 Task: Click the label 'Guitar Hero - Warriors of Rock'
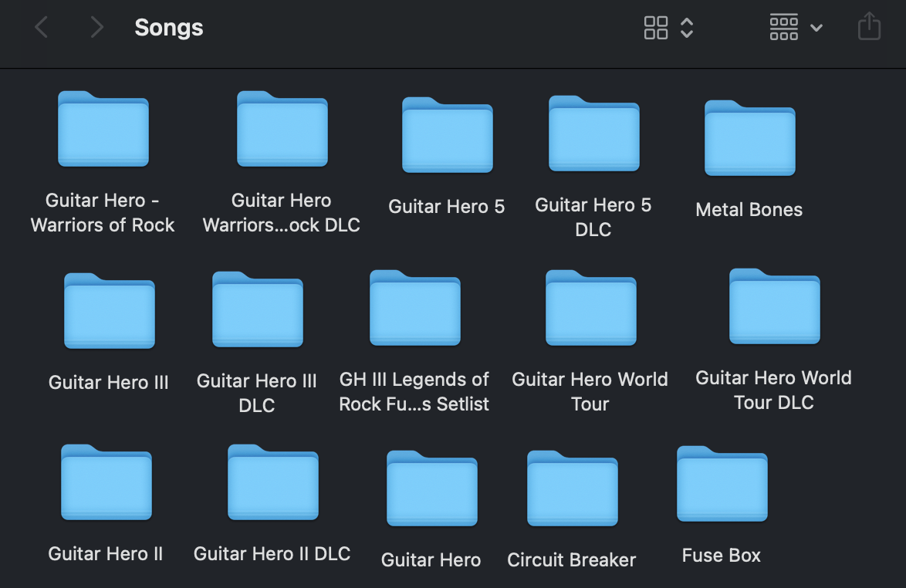point(103,212)
